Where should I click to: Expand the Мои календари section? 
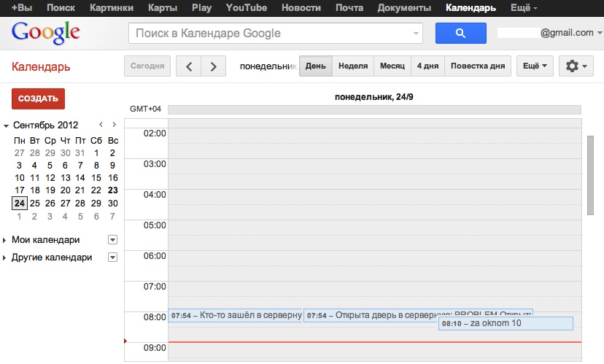pyautogui.click(x=7, y=240)
